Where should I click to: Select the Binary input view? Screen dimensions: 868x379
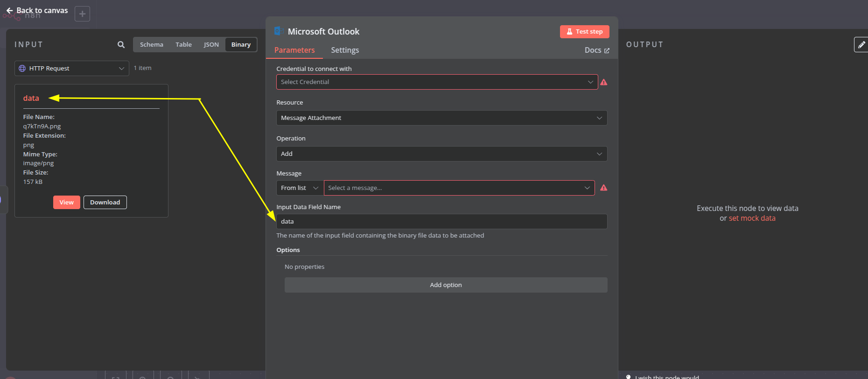click(x=241, y=45)
